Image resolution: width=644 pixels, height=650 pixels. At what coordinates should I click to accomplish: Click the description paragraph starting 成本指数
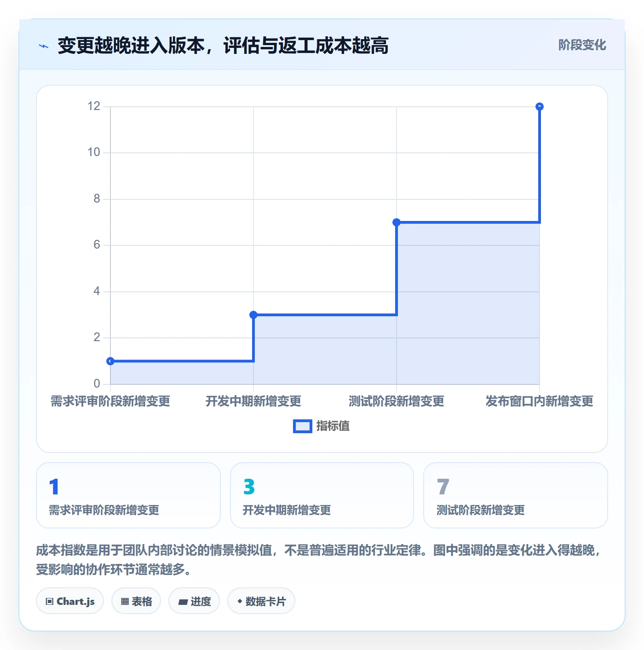319,560
